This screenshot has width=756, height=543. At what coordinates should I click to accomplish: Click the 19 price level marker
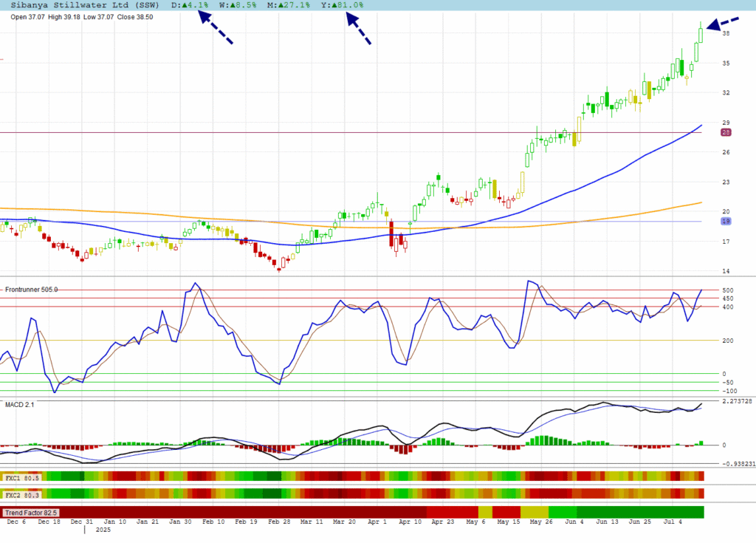pyautogui.click(x=726, y=222)
